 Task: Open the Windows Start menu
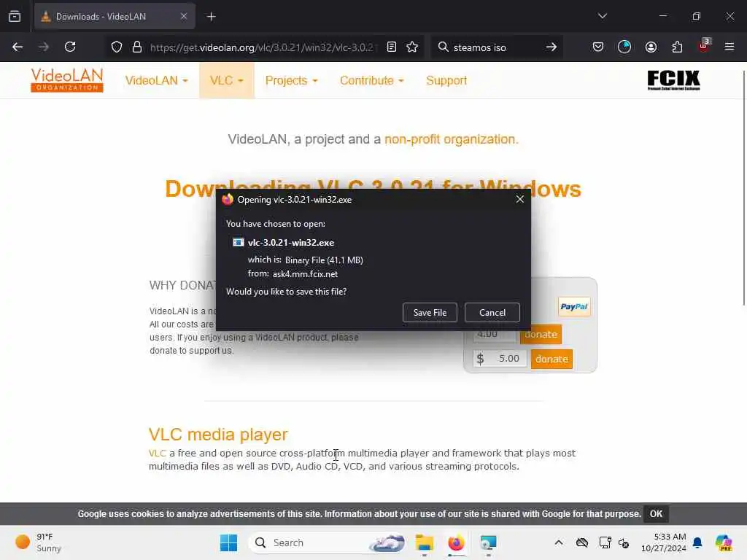(x=228, y=542)
